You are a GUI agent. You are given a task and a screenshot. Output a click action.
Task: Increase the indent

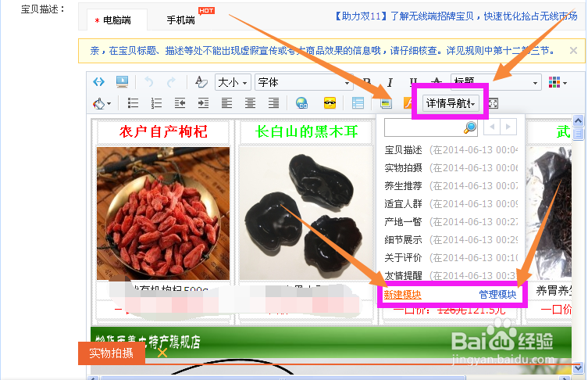click(203, 103)
